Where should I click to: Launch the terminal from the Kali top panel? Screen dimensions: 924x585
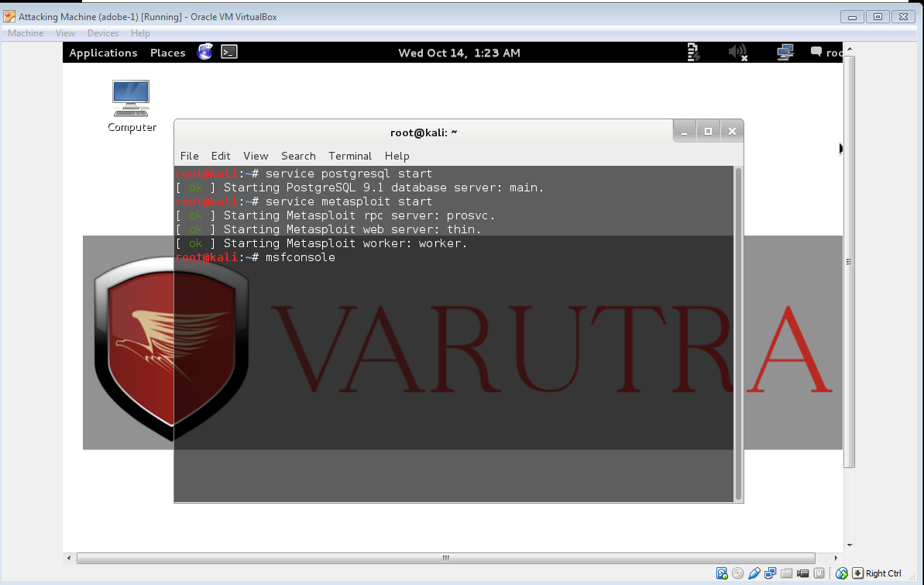[229, 52]
